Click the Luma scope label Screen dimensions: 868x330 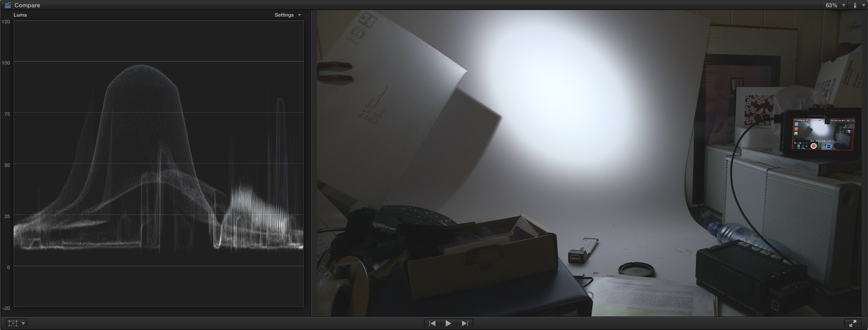(x=20, y=15)
